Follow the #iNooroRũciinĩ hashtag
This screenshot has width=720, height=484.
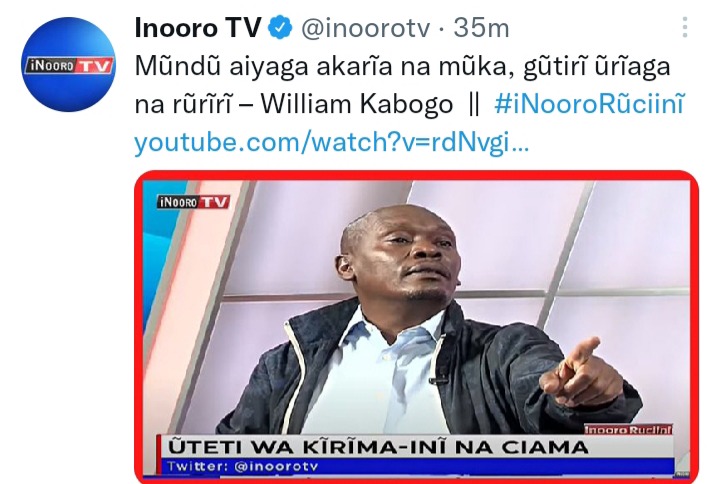pyautogui.click(x=590, y=104)
